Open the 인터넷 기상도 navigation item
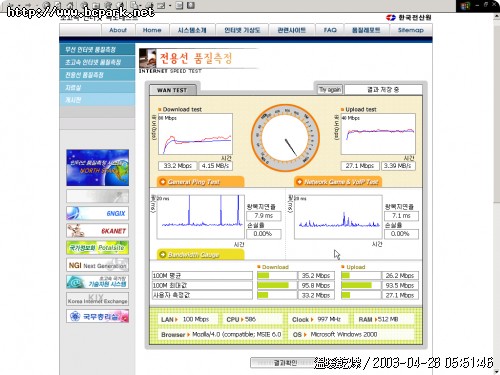This screenshot has height=375, width=500. pos(242,30)
